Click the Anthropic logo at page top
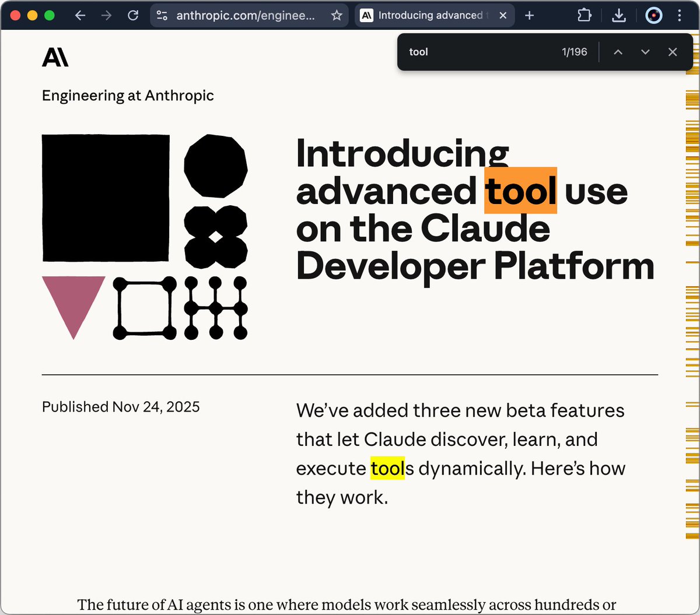700x615 pixels. pyautogui.click(x=55, y=57)
